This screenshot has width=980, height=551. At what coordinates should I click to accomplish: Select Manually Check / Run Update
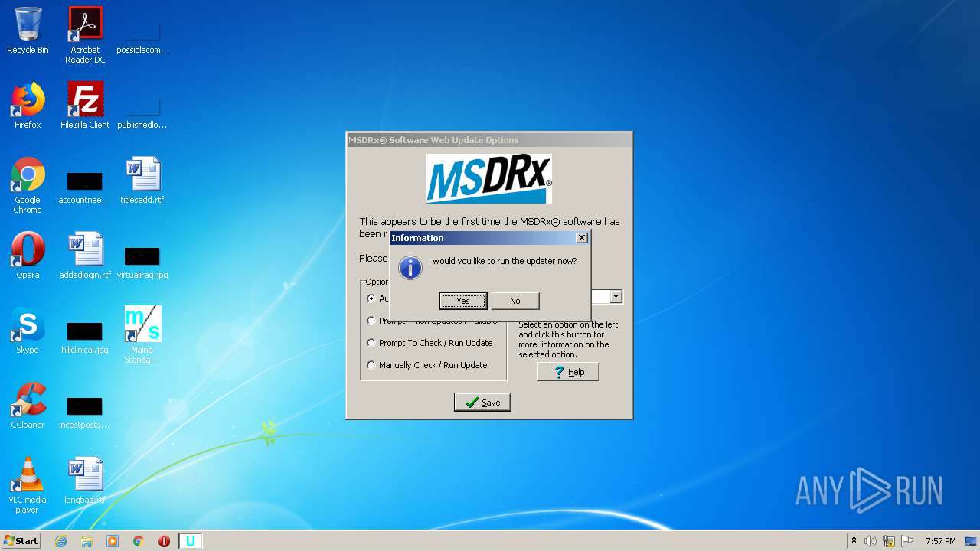428,365
